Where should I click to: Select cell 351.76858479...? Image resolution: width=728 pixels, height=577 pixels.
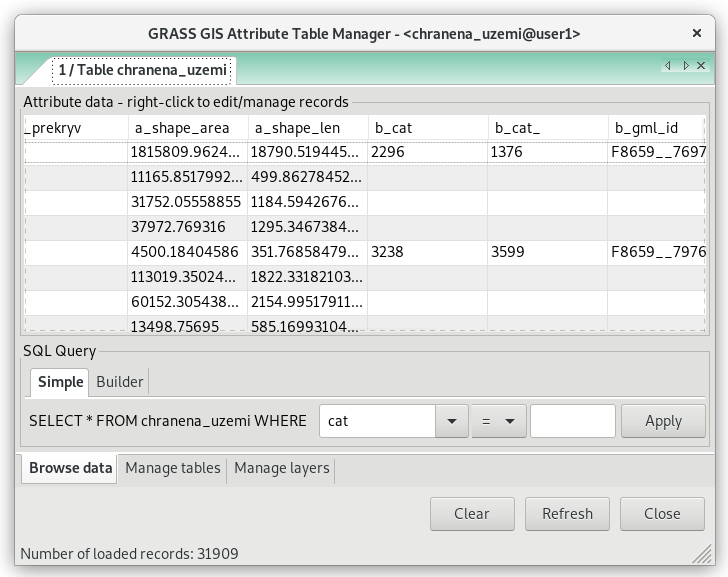click(x=307, y=253)
